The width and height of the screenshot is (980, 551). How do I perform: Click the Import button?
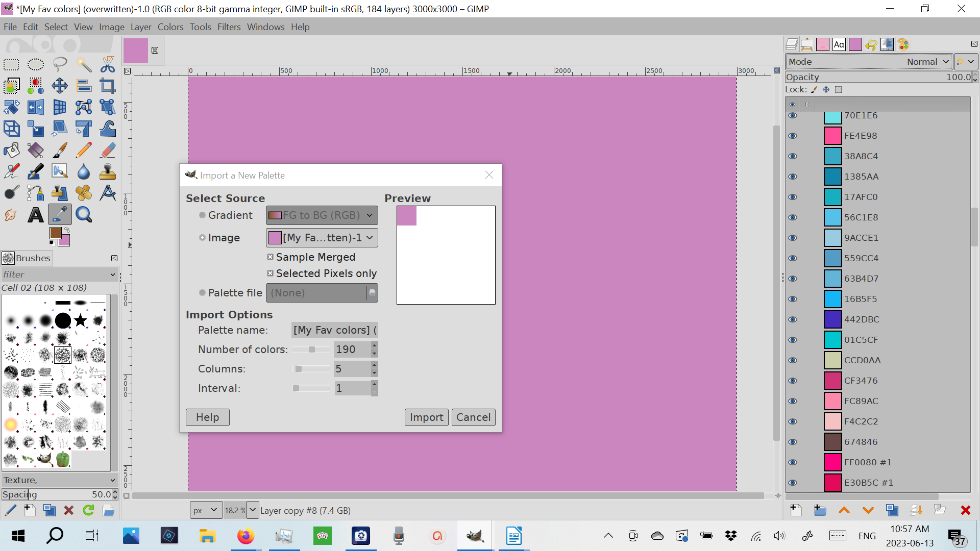click(x=426, y=417)
